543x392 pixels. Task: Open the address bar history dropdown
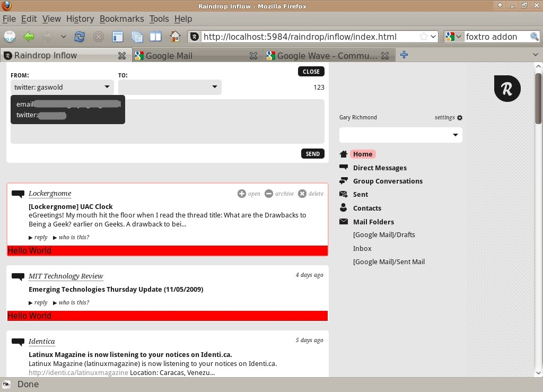433,37
